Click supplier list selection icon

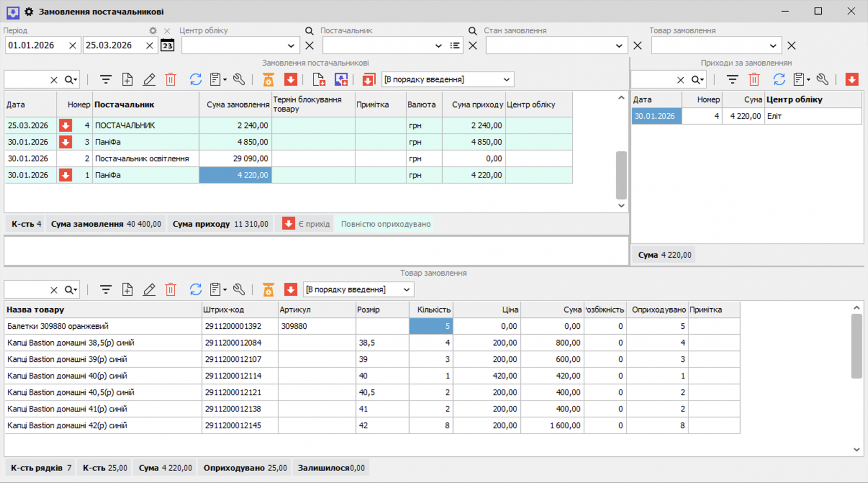(x=455, y=46)
